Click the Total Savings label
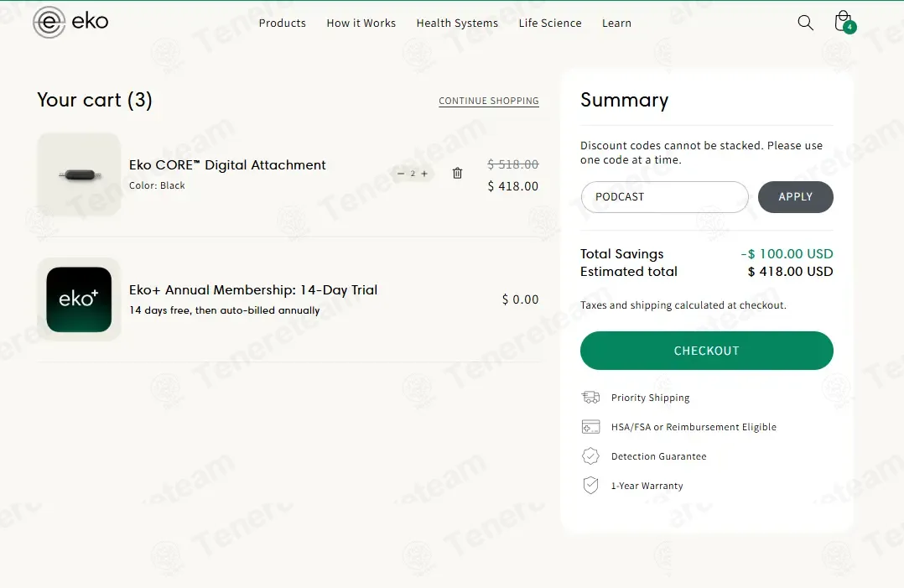 [621, 253]
